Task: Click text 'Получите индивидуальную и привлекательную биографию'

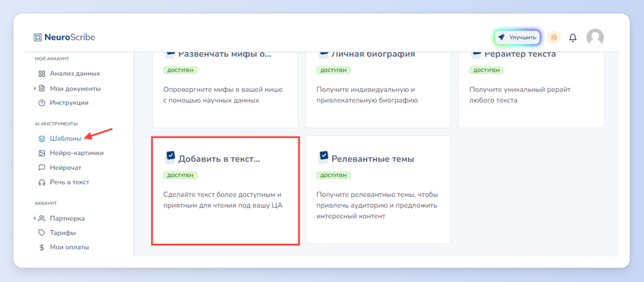Action: [367, 95]
